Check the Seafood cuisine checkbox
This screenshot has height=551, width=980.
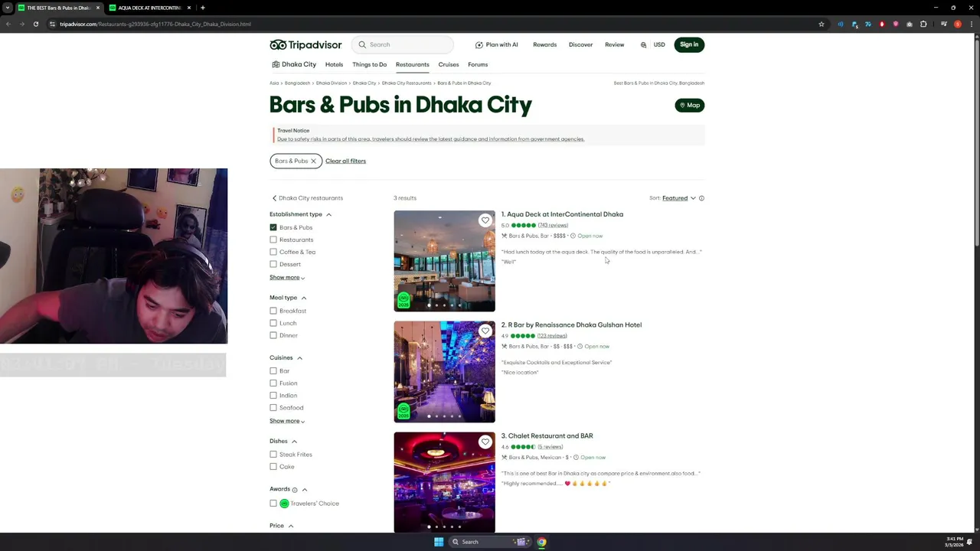[273, 408]
